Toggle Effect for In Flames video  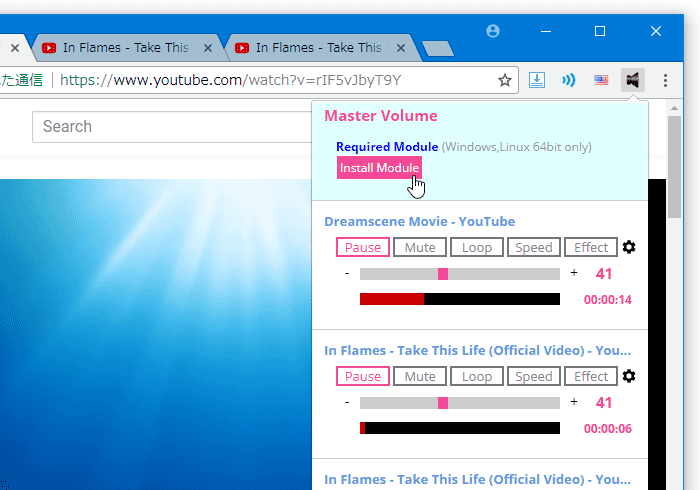point(591,376)
